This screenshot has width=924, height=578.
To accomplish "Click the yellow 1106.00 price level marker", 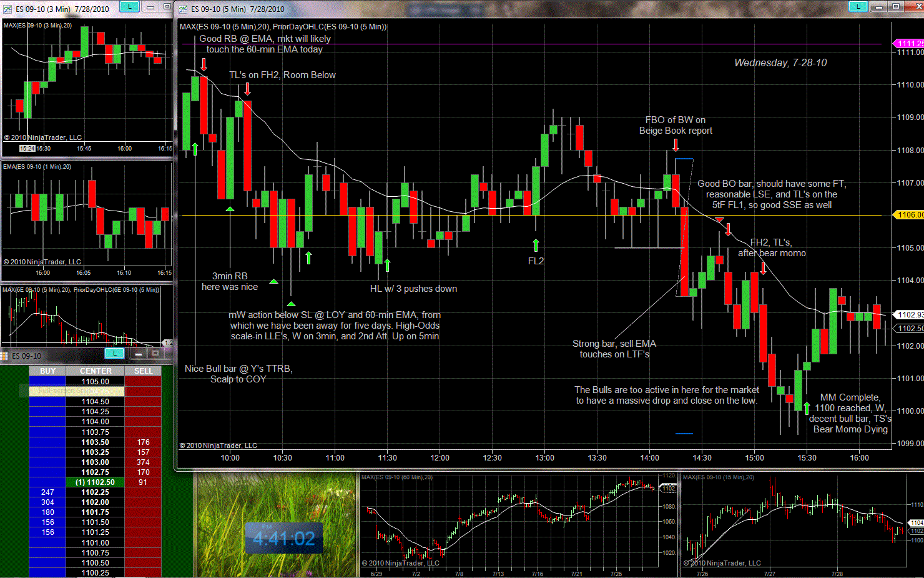I will point(909,215).
